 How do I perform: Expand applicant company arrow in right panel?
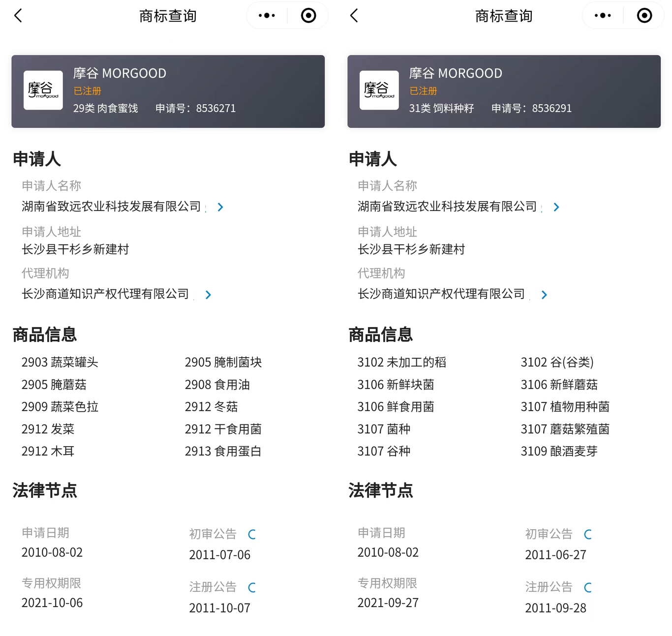[556, 207]
